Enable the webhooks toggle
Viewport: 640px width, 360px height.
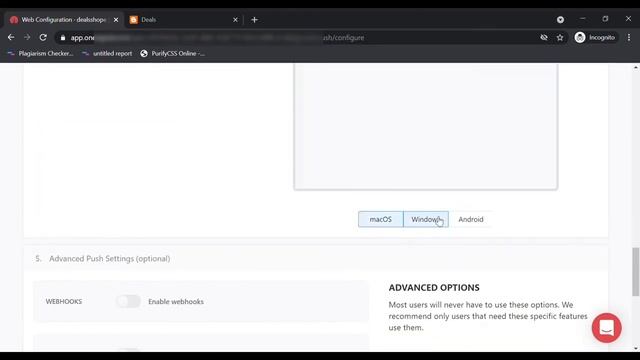tap(128, 301)
